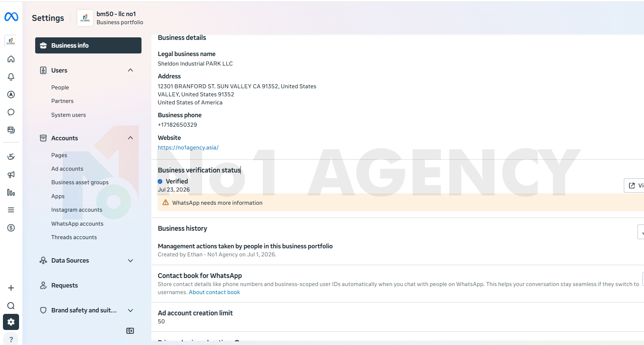Viewport: 644px width, 345px height.
Task: Click the warning triangle icon
Action: (x=166, y=203)
